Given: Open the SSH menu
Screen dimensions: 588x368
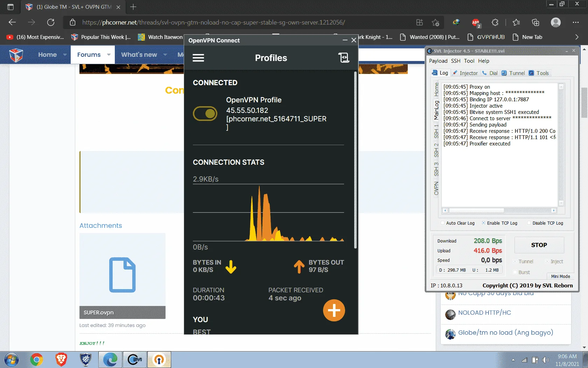Looking at the screenshot, I should click(456, 61).
